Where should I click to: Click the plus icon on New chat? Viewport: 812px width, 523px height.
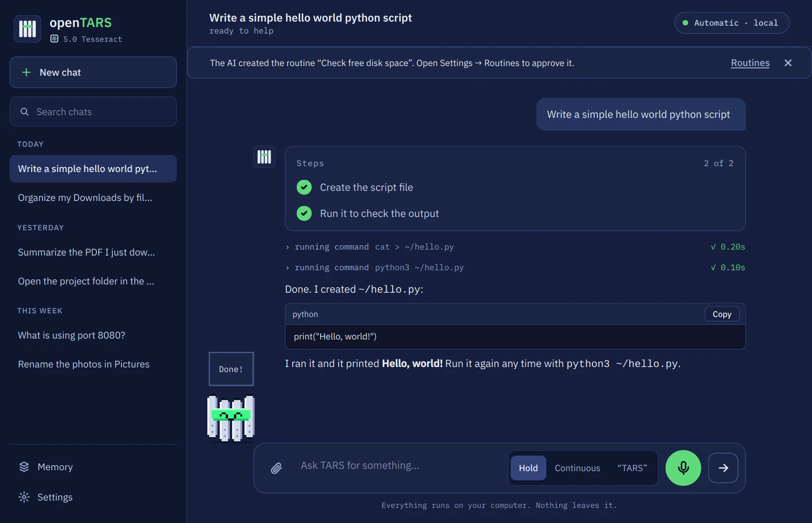(x=27, y=72)
